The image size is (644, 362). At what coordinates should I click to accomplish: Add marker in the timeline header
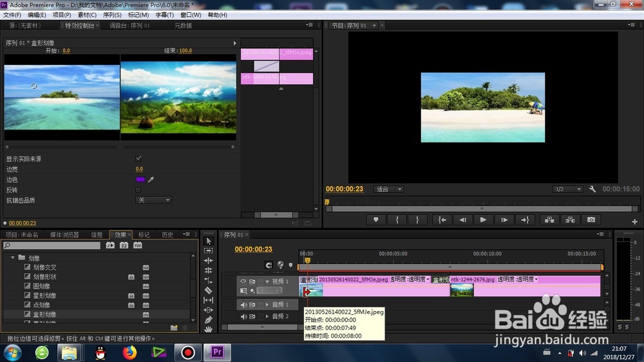click(x=291, y=265)
